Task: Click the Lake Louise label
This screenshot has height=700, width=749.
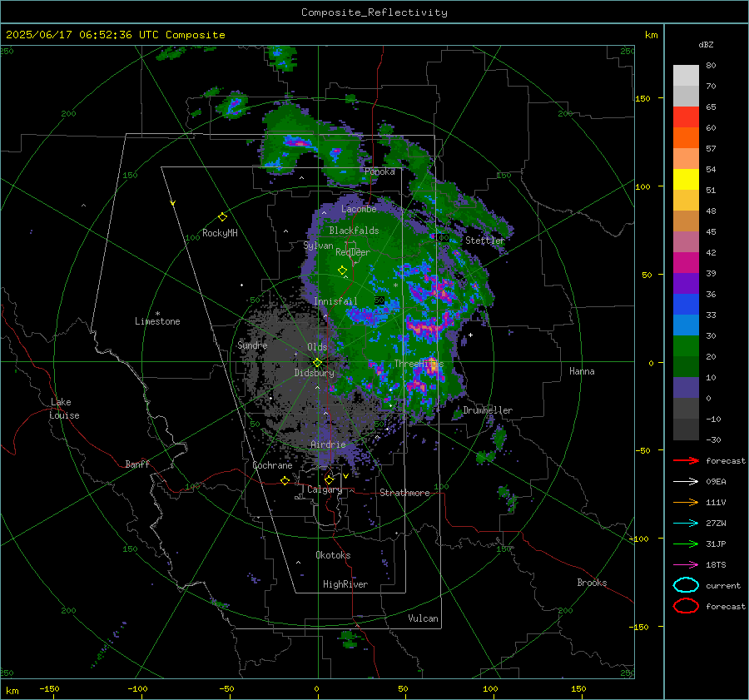Action: coord(64,409)
